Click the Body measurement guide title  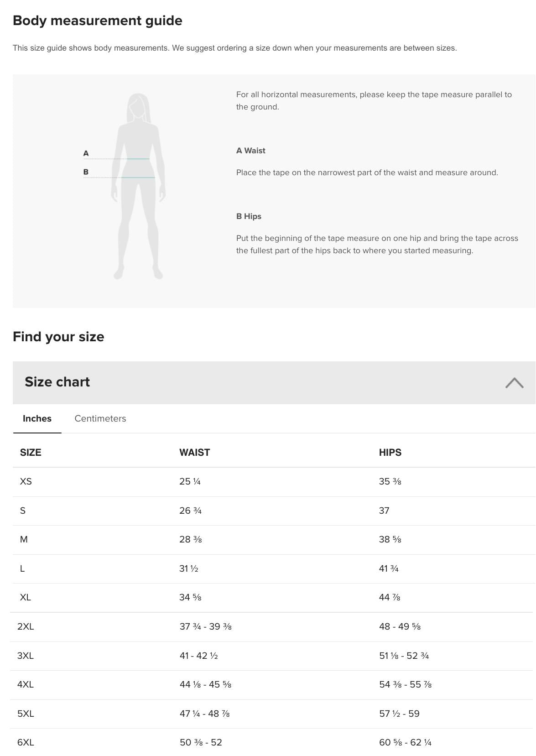coord(98,20)
